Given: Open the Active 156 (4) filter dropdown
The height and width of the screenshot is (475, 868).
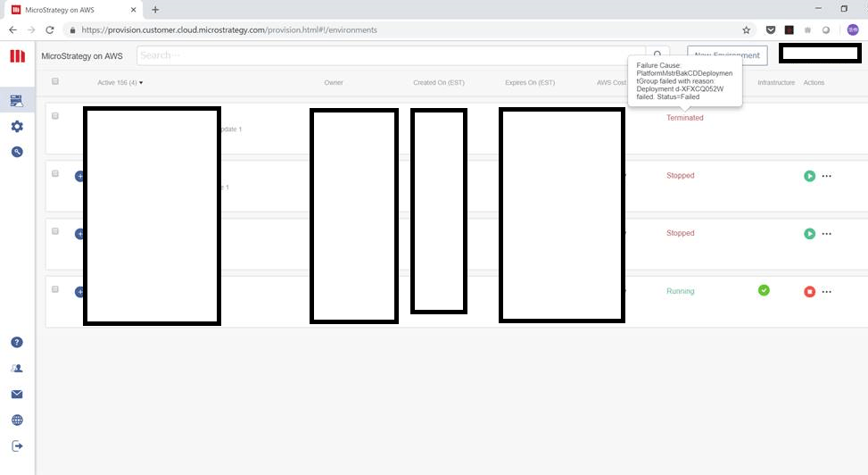Looking at the screenshot, I should 120,82.
